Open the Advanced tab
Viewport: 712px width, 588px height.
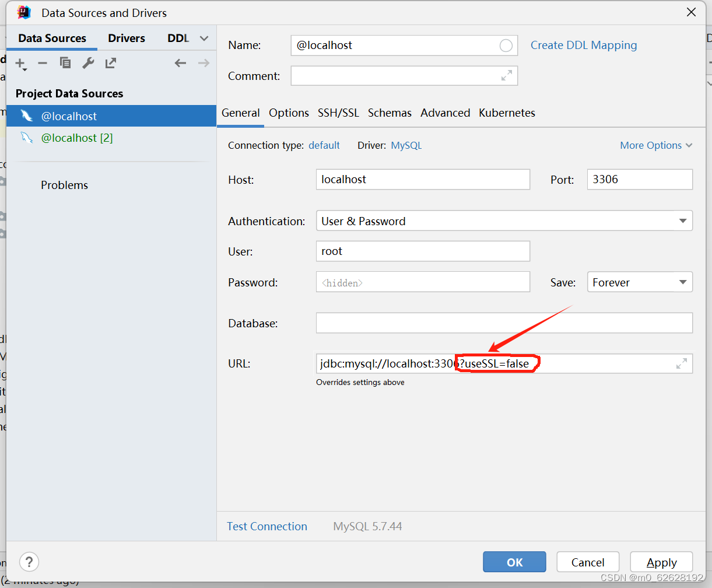pyautogui.click(x=446, y=113)
